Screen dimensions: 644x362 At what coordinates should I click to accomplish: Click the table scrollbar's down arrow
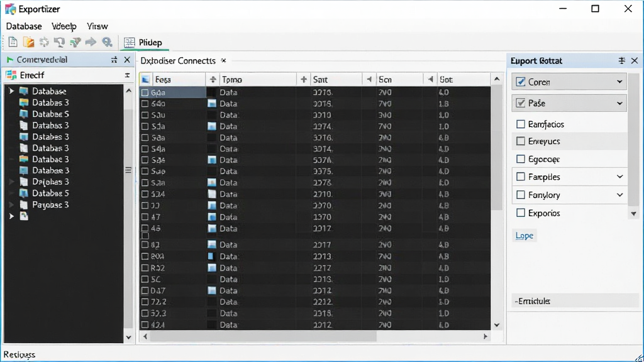pyautogui.click(x=497, y=325)
